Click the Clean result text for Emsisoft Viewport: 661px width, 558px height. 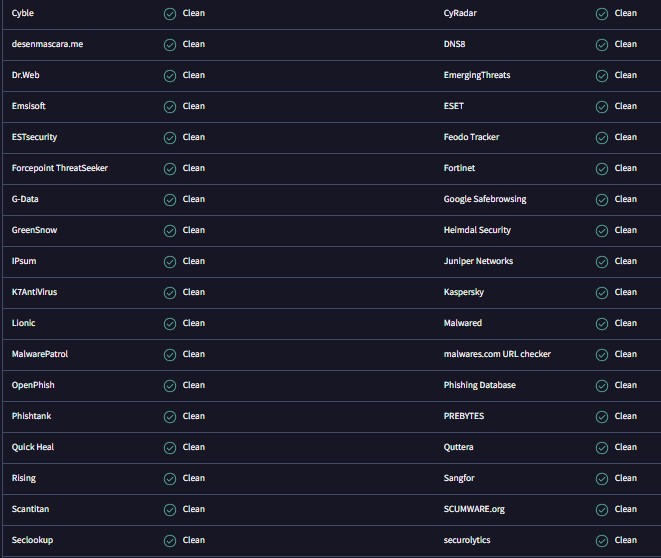click(x=194, y=106)
